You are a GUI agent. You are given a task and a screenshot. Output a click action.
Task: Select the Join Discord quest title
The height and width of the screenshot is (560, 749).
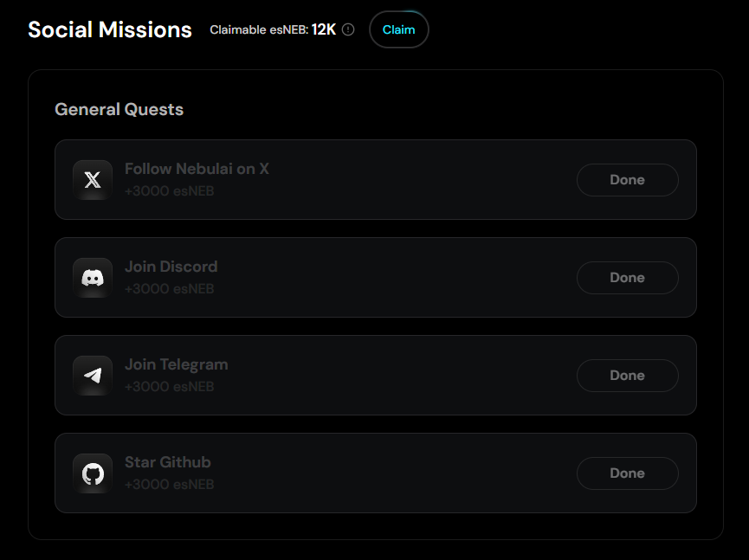171,267
